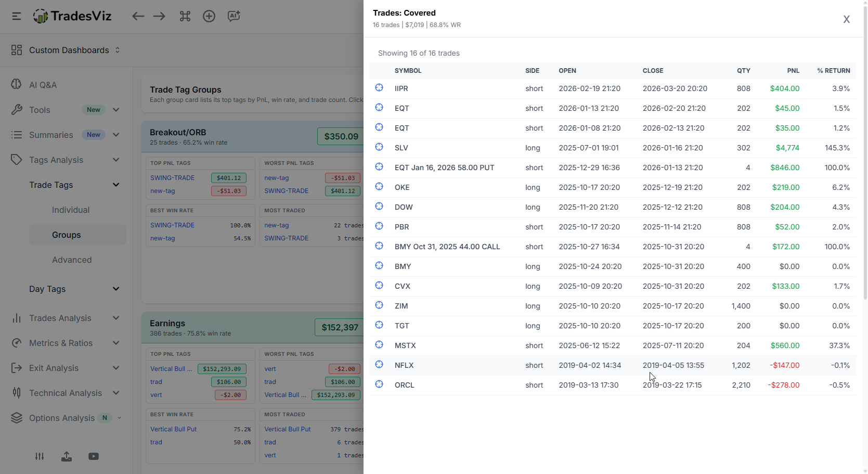Go back with the left arrow icon
The height and width of the screenshot is (474, 868).
coord(138,16)
